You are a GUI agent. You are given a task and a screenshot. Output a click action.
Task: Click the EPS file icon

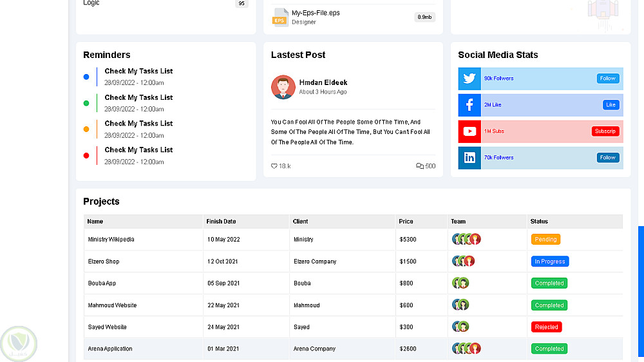tap(279, 17)
